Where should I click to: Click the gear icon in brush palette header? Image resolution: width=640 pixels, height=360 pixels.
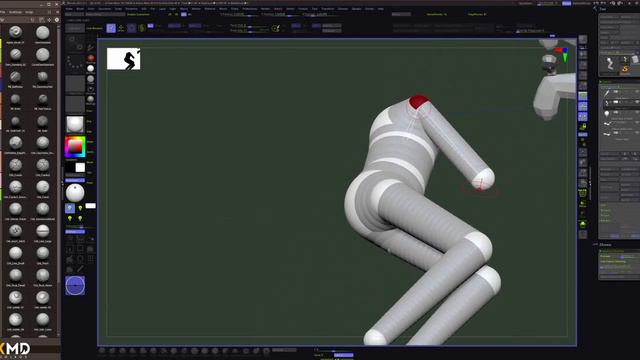pyautogui.click(x=56, y=20)
